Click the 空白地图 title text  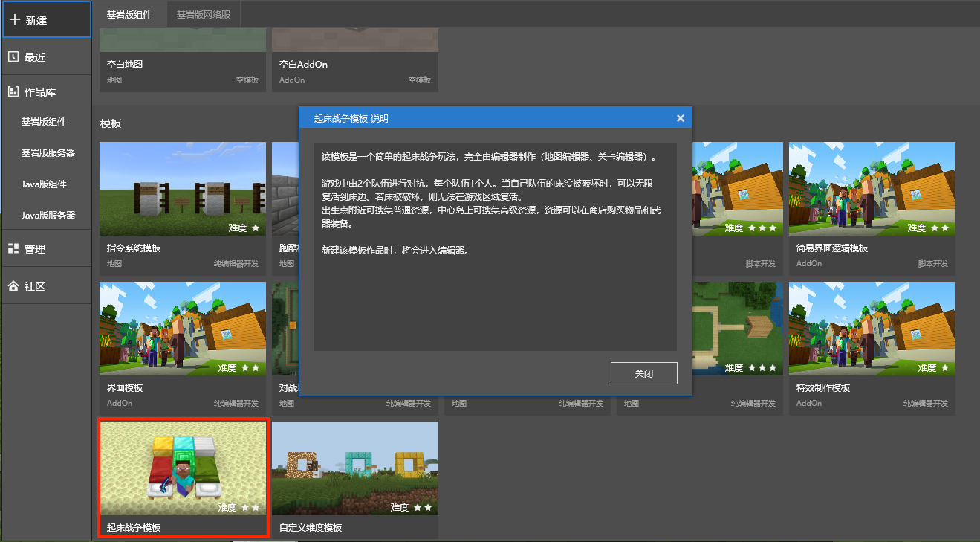pyautogui.click(x=125, y=65)
